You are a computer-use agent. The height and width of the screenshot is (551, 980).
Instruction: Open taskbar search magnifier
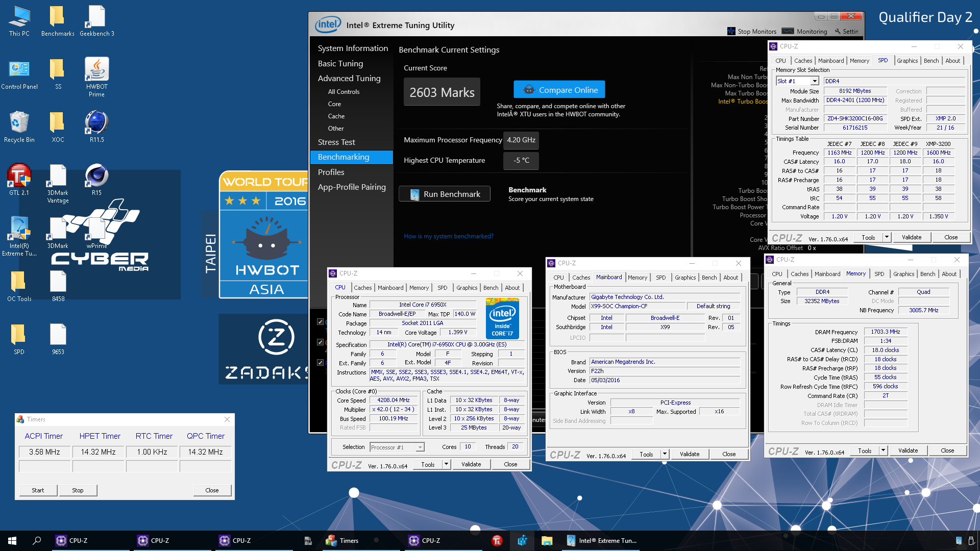pyautogui.click(x=37, y=541)
